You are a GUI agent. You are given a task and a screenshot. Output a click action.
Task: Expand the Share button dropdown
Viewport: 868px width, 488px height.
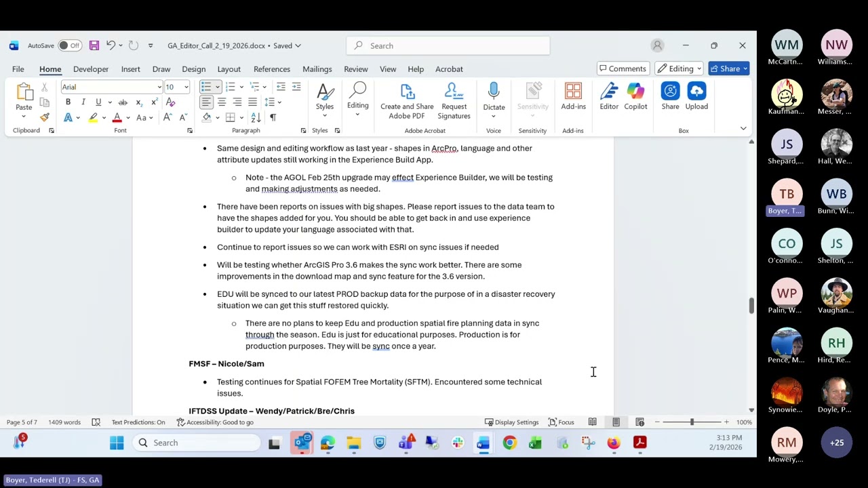[745, 68]
